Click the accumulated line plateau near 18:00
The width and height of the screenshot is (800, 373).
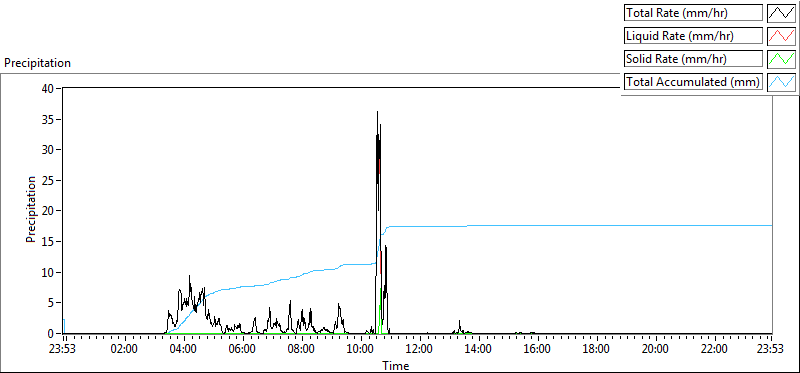596,225
